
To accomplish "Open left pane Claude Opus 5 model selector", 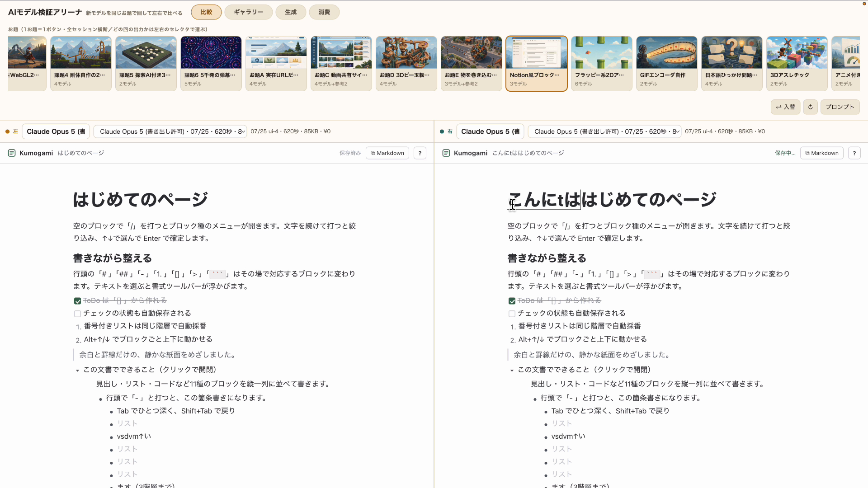I will point(56,131).
